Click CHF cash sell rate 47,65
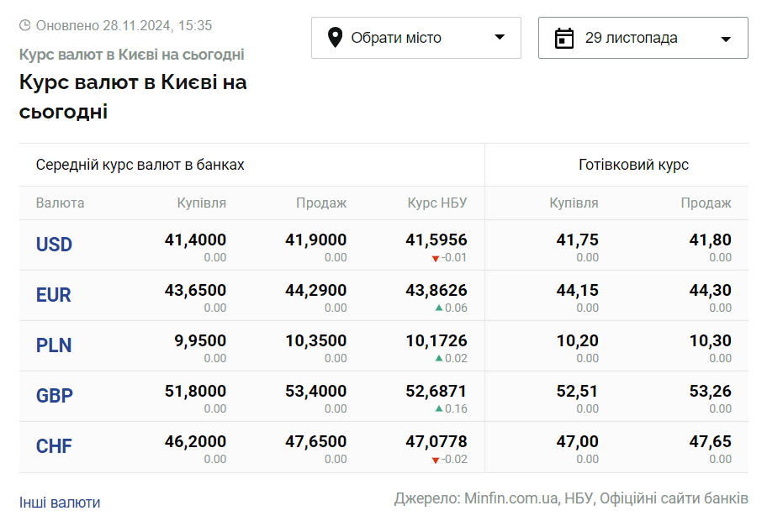767x532 pixels. [711, 441]
